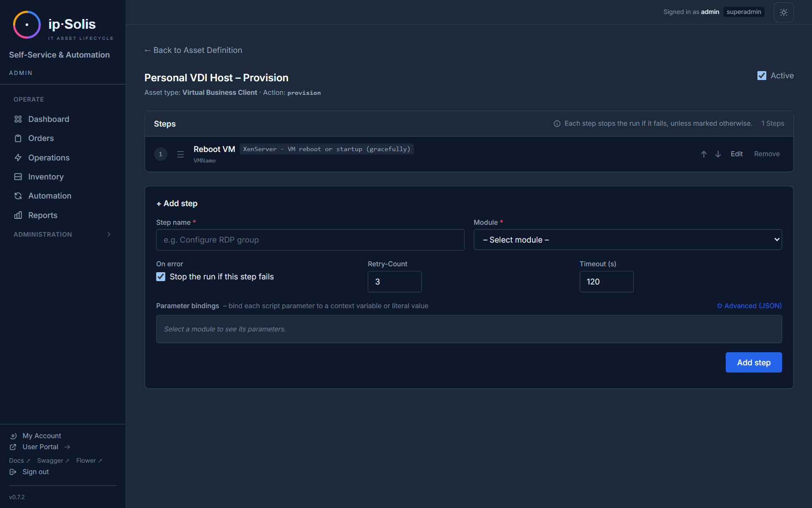812x508 pixels.
Task: Open the Docs external link
Action: [19, 461]
